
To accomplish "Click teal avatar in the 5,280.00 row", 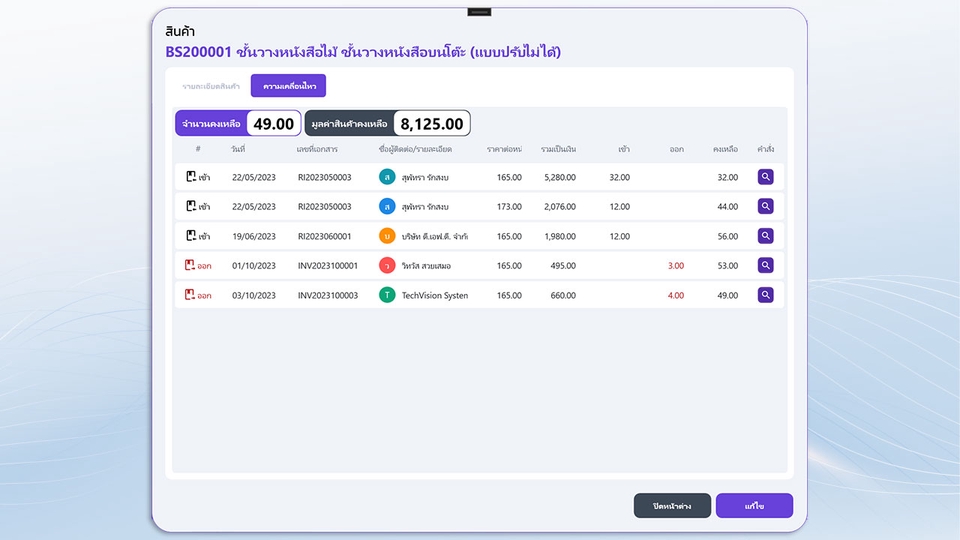I will (x=387, y=177).
